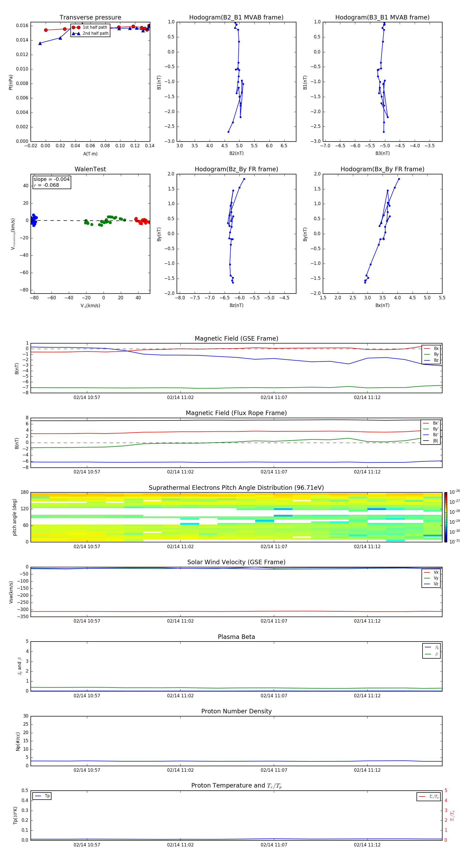
Task: Click the 'Proton Temperature and Te/Tp' title
Action: pos(236,786)
